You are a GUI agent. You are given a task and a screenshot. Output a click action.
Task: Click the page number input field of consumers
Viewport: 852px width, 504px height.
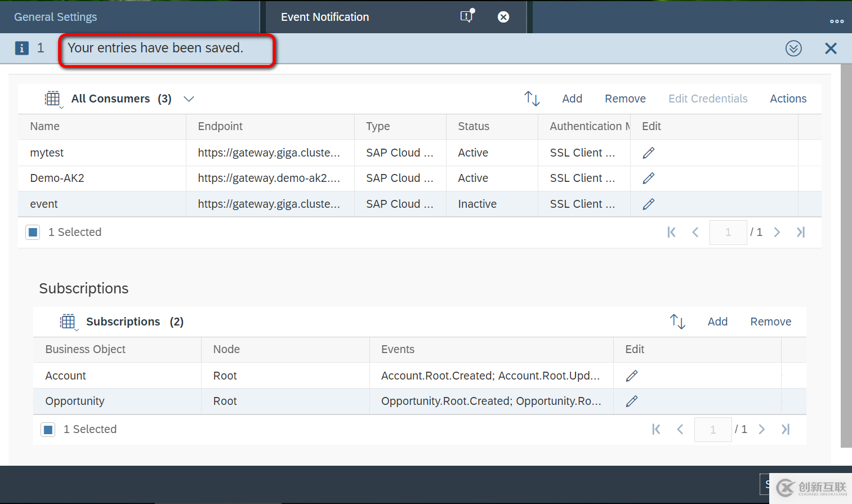[x=728, y=232]
